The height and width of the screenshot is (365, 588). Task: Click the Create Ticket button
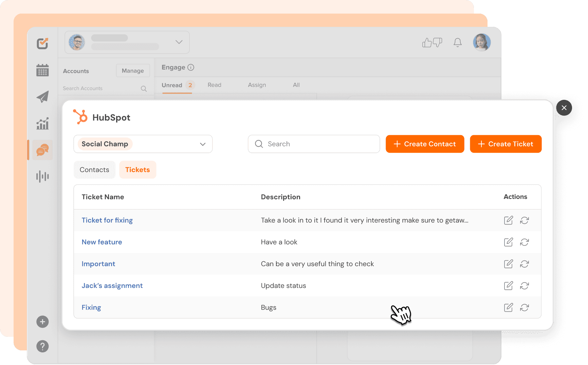506,144
